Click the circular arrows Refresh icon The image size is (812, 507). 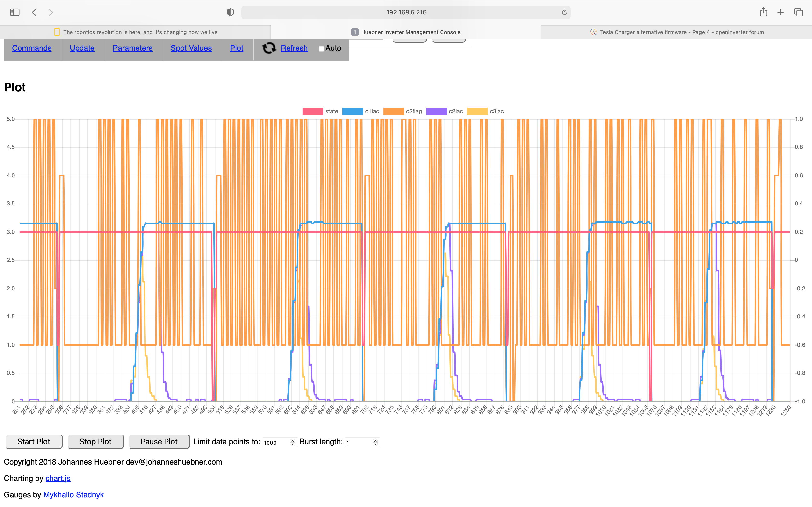(x=269, y=48)
